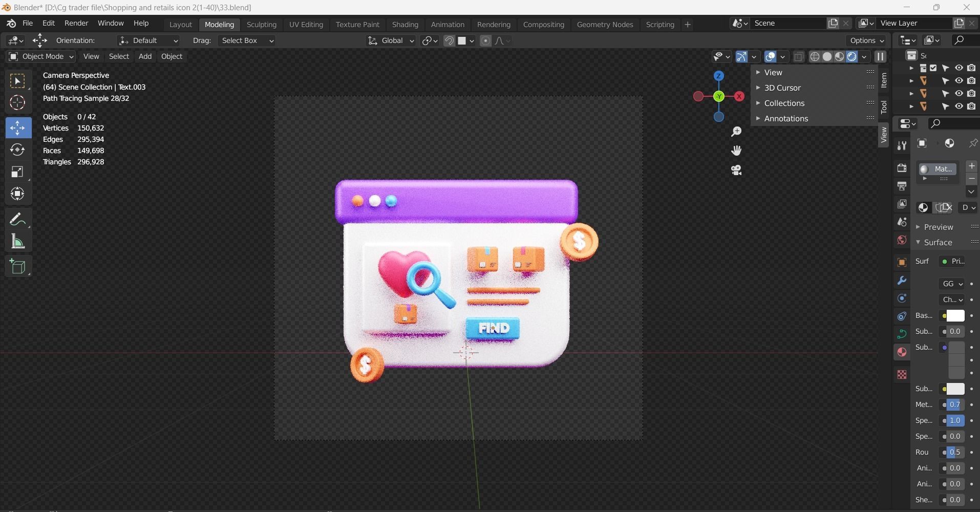This screenshot has height=512, width=980.
Task: Select the Select Box tool
Action: click(x=17, y=81)
